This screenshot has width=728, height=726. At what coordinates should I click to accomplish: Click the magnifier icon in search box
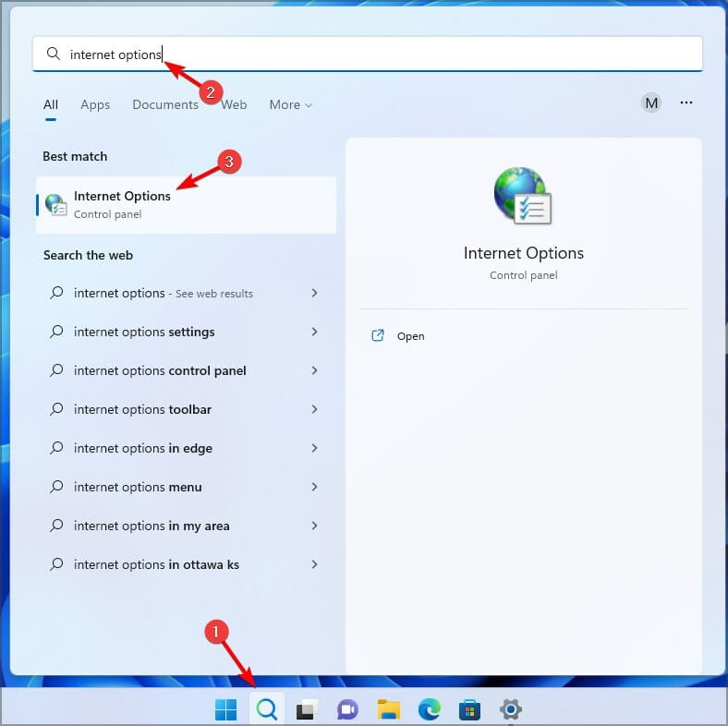[x=54, y=54]
